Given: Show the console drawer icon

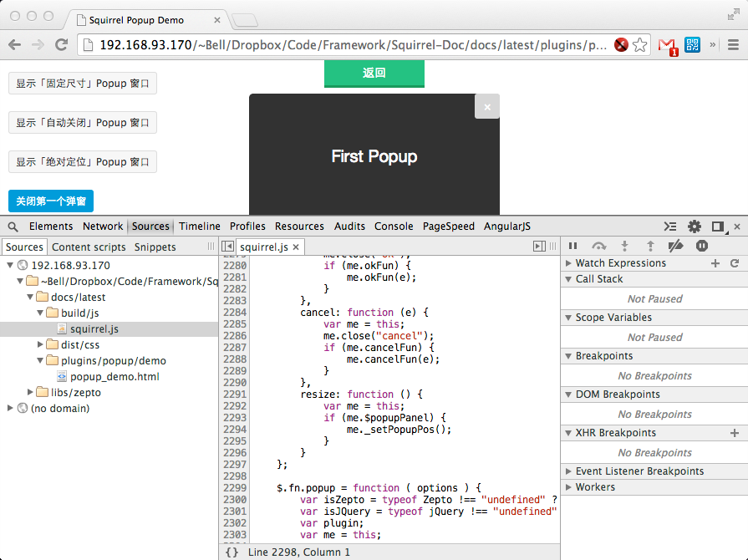Looking at the screenshot, I should [x=670, y=227].
